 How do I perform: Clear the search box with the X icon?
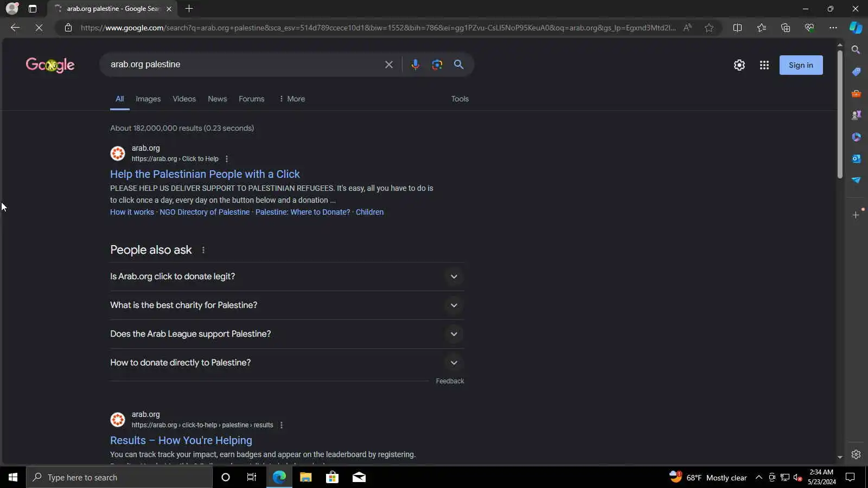389,65
